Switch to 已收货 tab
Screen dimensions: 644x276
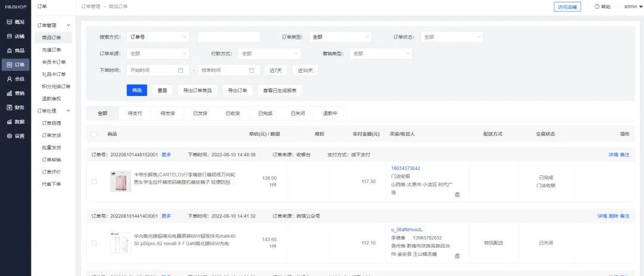click(233, 113)
